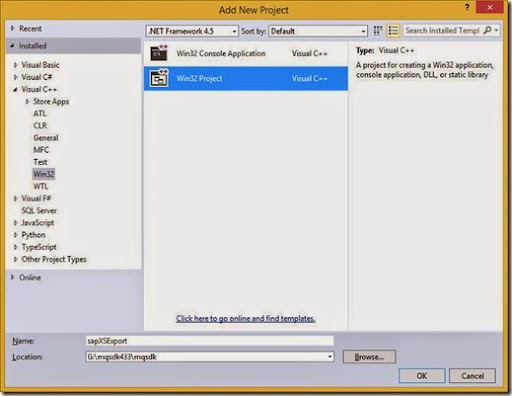
Task: Expand the JavaScript node arrow
Action: pos(16,223)
